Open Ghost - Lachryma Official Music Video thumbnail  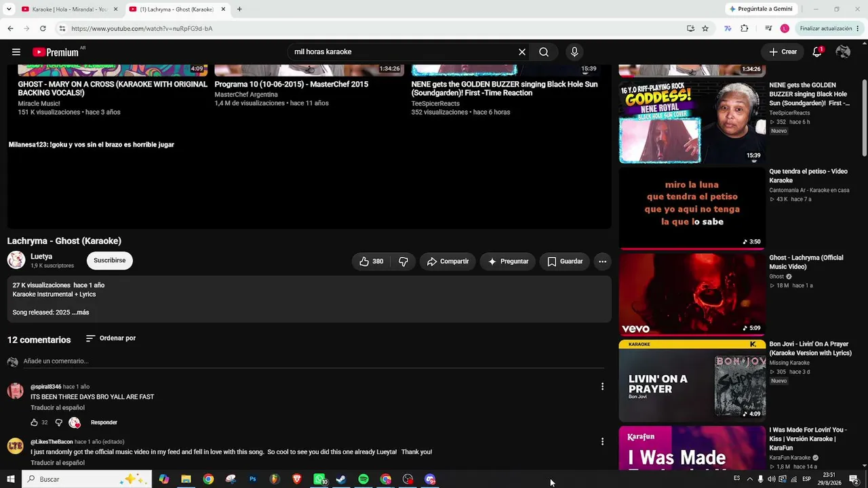point(692,295)
